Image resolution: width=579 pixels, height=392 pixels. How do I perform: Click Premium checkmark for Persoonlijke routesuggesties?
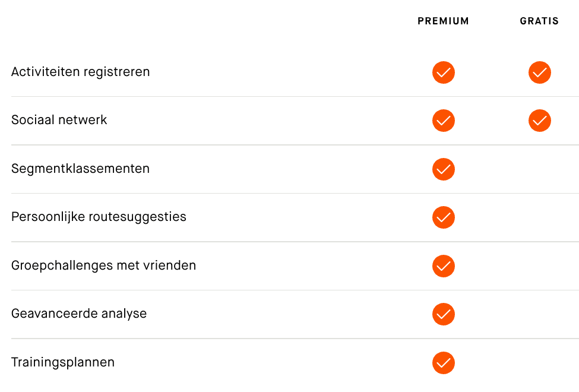pos(444,217)
